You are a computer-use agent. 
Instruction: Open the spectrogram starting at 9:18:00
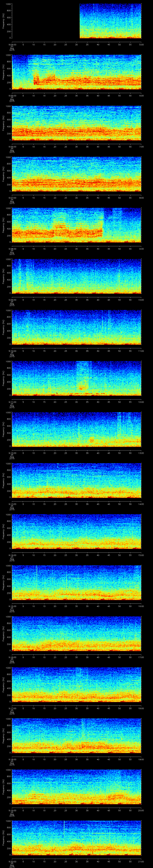(77, 736)
